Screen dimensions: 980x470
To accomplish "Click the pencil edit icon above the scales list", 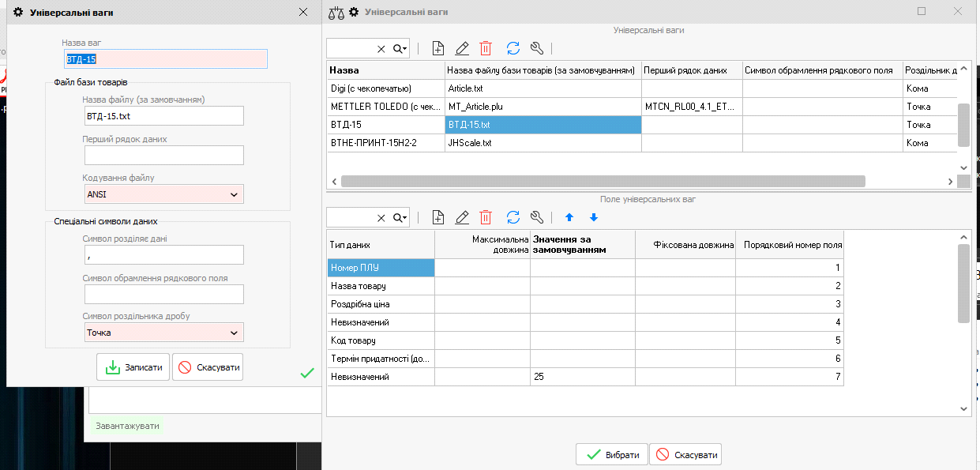I will [463, 48].
